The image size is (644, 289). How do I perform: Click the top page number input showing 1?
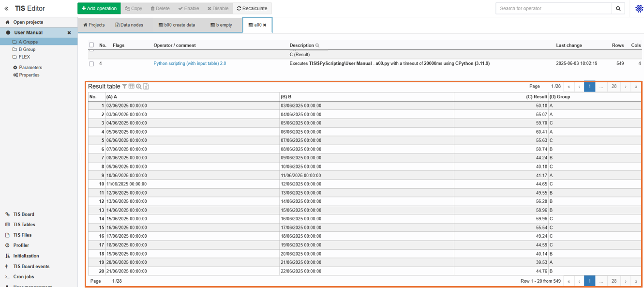click(552, 86)
